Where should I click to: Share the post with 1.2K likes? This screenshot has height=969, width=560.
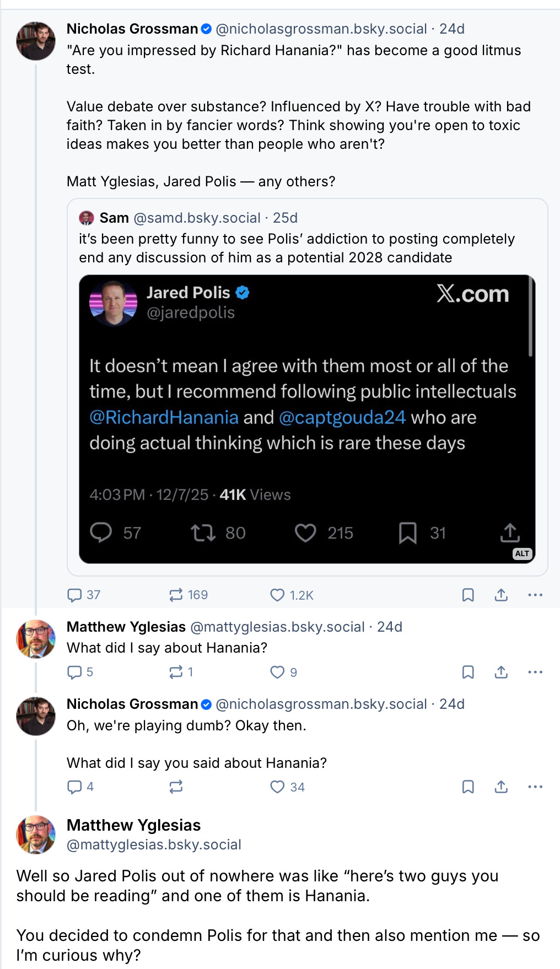pyautogui.click(x=501, y=595)
